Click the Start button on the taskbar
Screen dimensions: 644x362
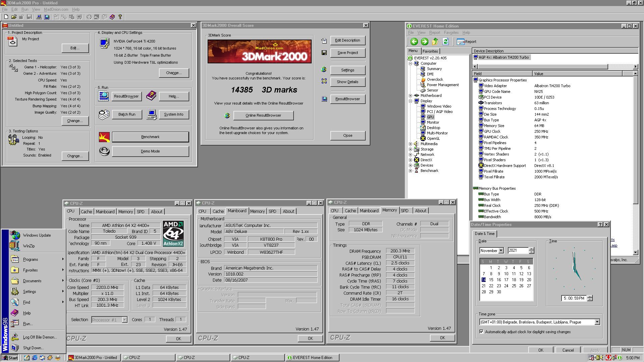click(x=10, y=358)
